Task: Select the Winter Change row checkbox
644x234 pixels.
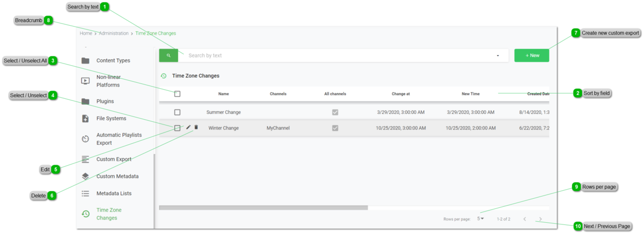Action: pos(177,128)
